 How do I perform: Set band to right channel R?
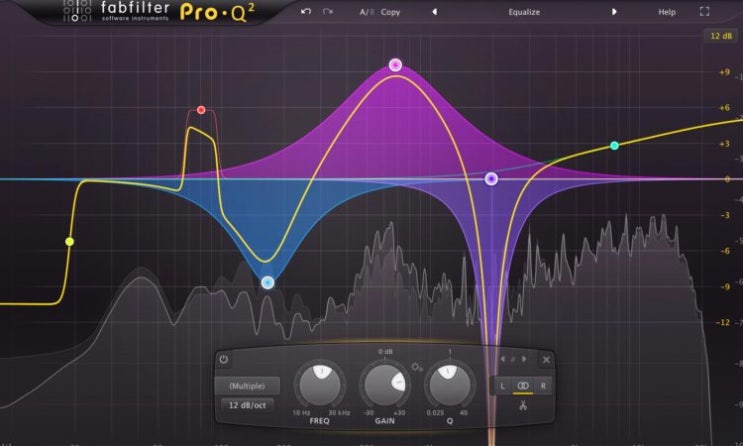(543, 386)
